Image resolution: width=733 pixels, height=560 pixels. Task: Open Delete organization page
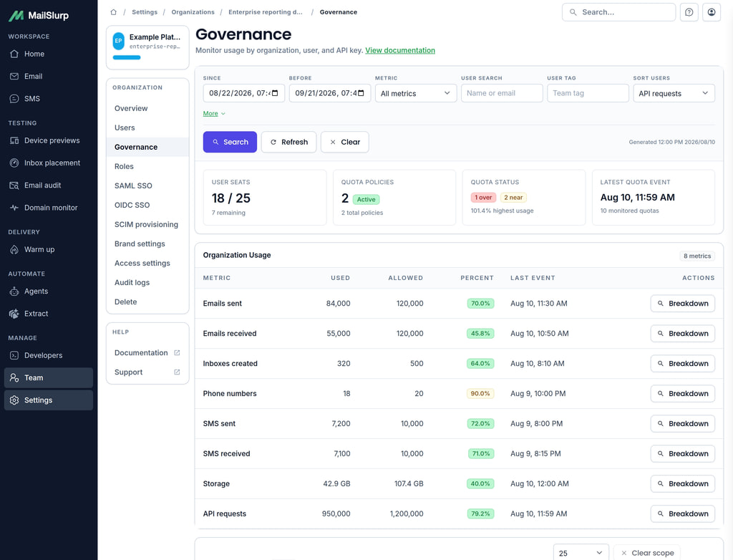tap(147, 301)
